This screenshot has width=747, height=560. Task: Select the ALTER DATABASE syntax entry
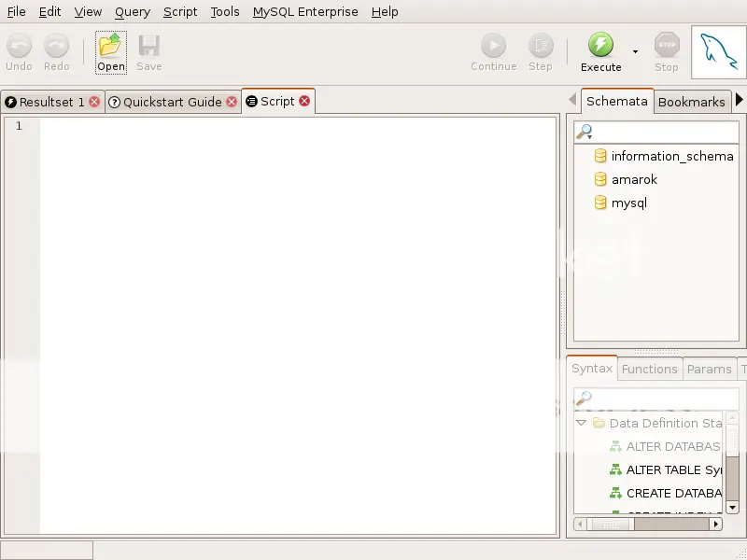[672, 446]
